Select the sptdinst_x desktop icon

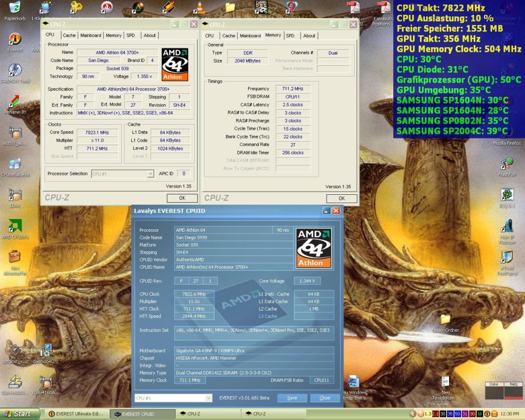point(15,351)
